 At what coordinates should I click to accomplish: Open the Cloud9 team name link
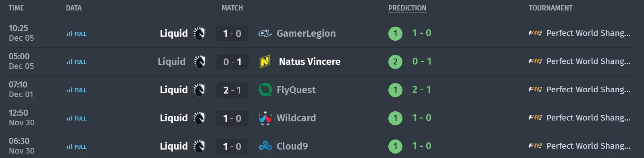292,146
